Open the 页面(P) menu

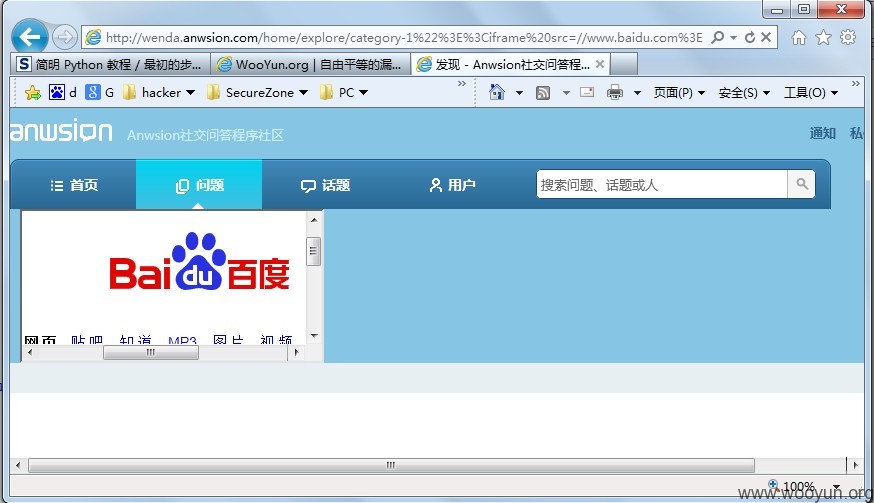coord(679,93)
